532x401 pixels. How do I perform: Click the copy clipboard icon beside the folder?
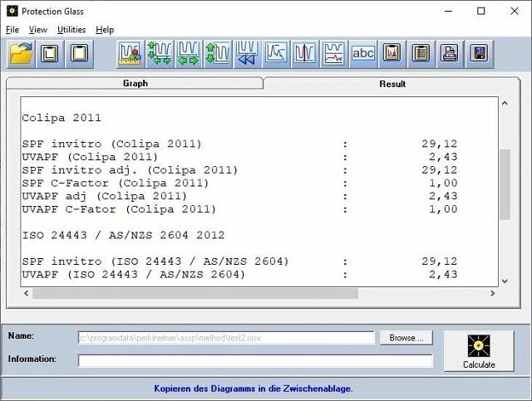click(x=50, y=54)
